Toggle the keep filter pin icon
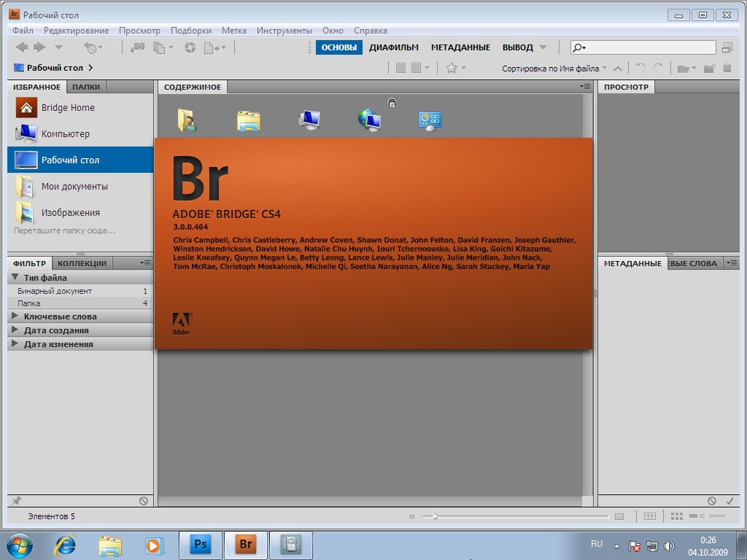Image resolution: width=747 pixels, height=560 pixels. [x=16, y=501]
